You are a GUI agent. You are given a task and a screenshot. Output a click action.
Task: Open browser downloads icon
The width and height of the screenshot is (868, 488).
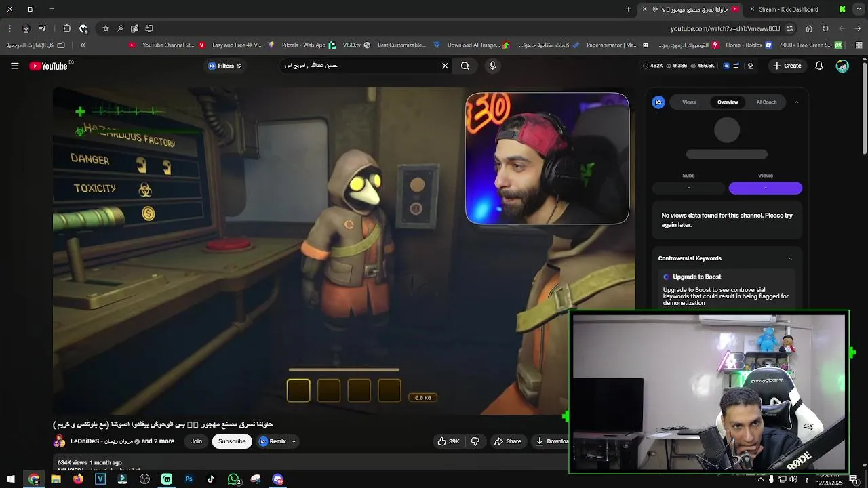point(26,28)
